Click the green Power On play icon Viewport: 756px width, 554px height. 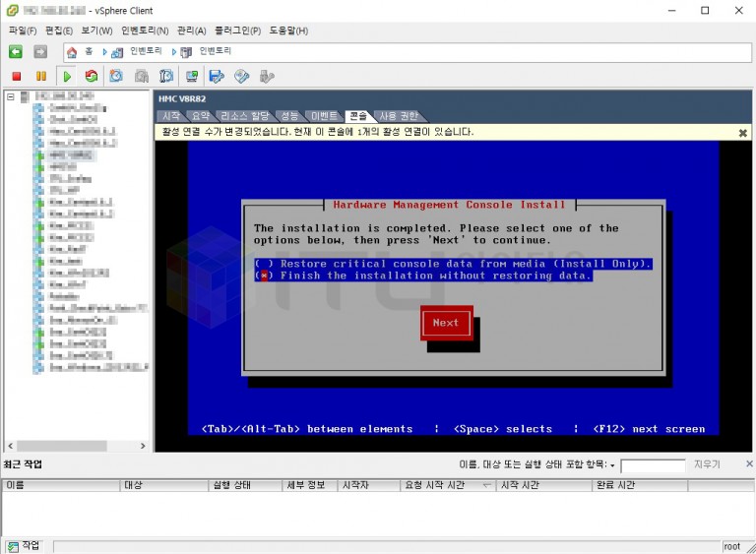[67, 76]
